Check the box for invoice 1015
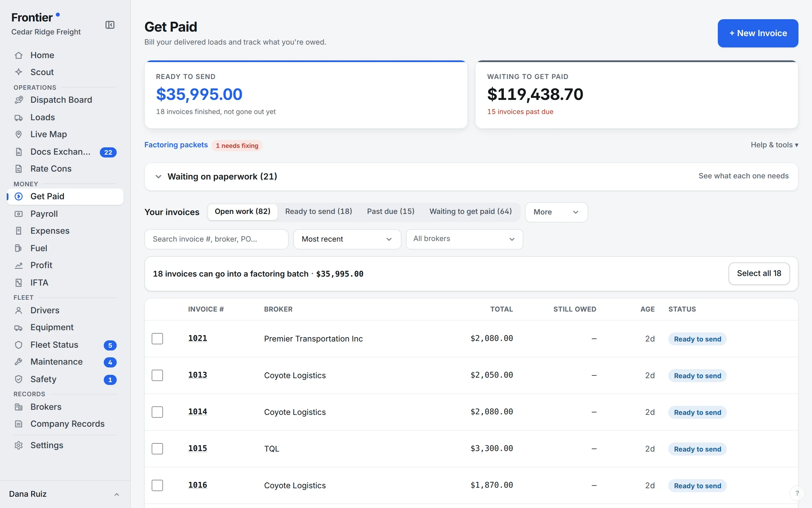The height and width of the screenshot is (508, 812). [x=157, y=448]
